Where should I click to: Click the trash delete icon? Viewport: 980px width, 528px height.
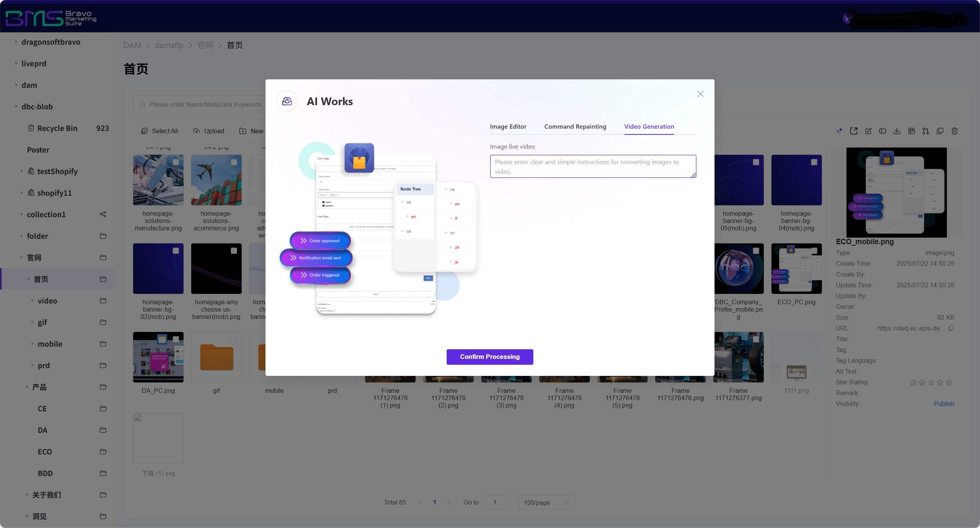tap(954, 131)
